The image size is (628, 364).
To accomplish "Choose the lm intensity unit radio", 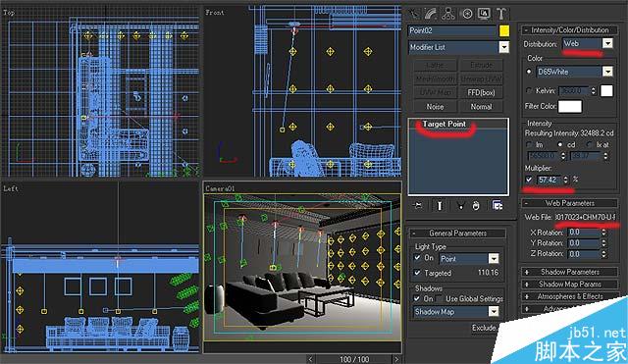I will point(529,144).
